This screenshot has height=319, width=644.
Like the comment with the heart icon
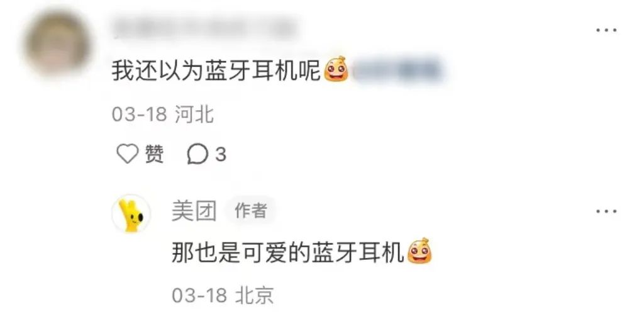click(127, 154)
